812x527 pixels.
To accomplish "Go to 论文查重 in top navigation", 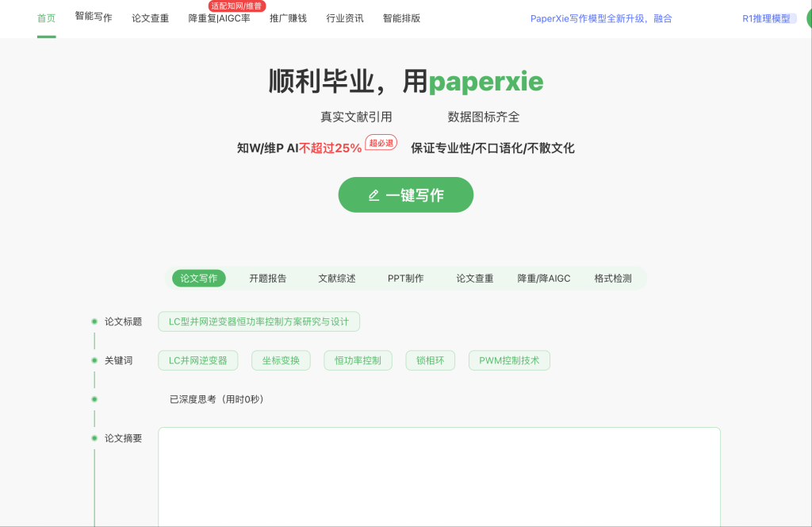I will coord(150,18).
